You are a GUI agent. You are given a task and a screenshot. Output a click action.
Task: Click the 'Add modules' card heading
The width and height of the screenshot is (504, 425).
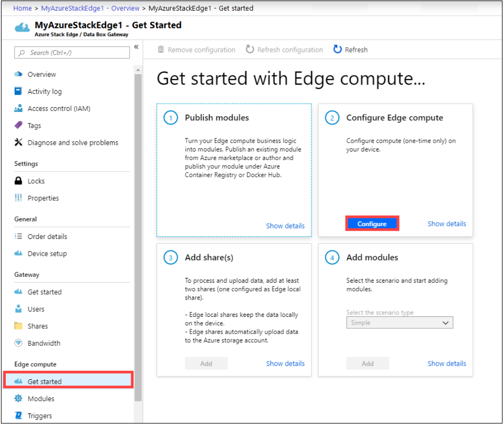(372, 257)
